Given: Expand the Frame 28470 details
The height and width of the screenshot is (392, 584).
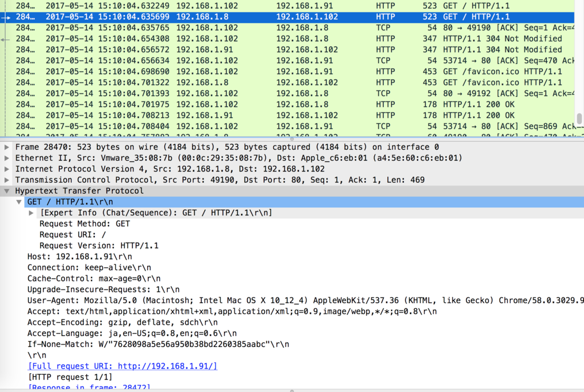Looking at the screenshot, I should point(5,147).
